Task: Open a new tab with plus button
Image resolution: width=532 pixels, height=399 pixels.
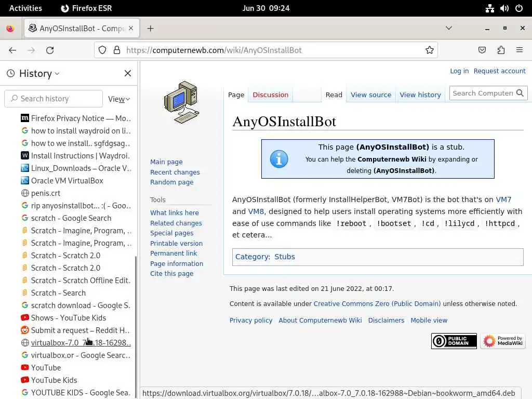Action: [x=150, y=29]
